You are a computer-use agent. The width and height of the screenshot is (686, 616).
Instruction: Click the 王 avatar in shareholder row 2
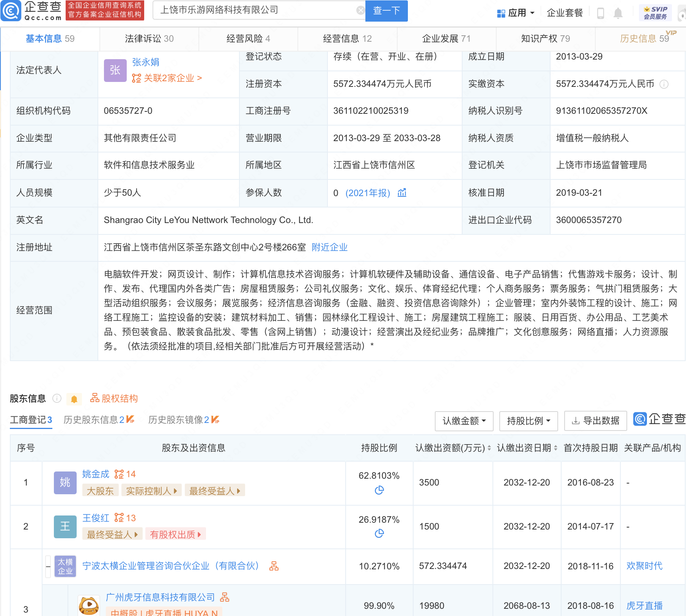pos(65,526)
